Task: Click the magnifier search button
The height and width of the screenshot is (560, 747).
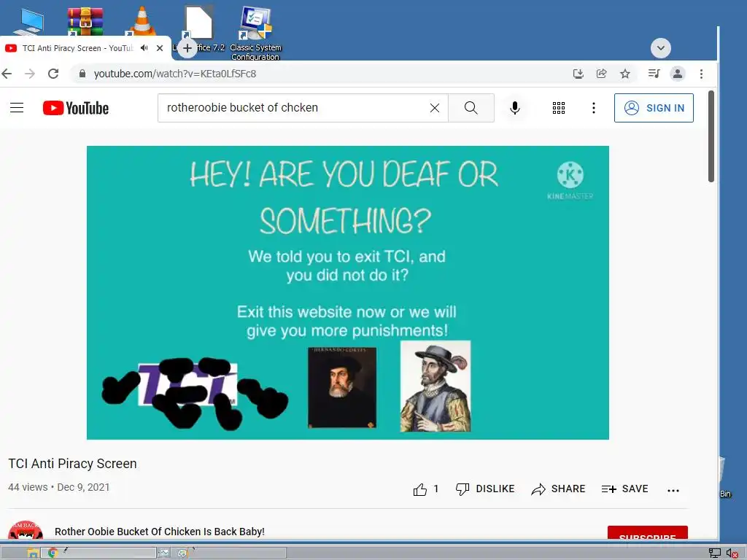Action: click(471, 108)
